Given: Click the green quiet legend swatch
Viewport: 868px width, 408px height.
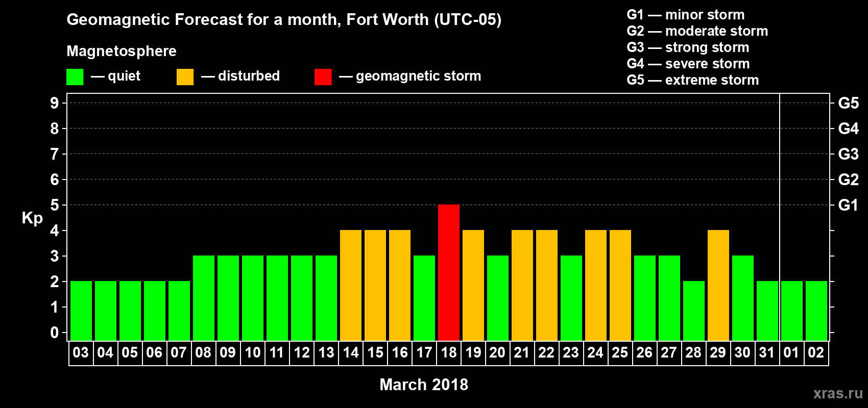Looking at the screenshot, I should click(75, 77).
